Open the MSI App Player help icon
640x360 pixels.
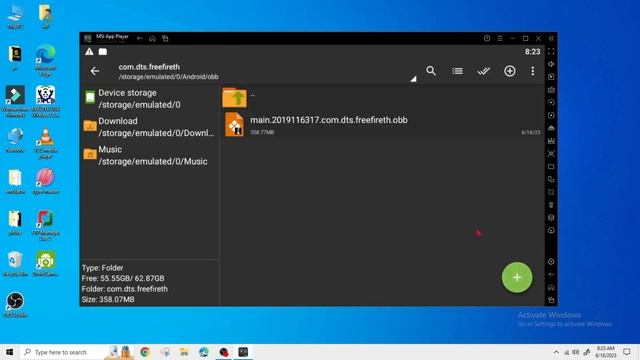(487, 38)
